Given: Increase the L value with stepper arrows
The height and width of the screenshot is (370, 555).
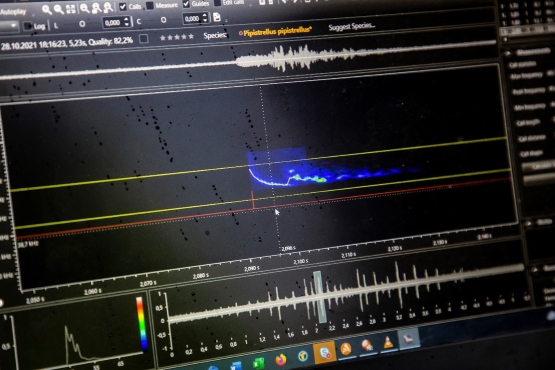Looking at the screenshot, I should coord(127,19).
